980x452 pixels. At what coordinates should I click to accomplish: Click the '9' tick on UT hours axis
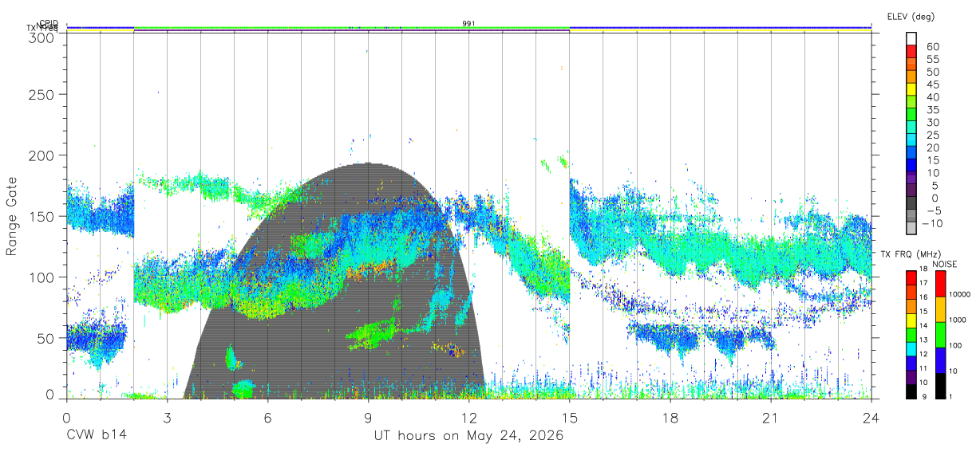[368, 417]
